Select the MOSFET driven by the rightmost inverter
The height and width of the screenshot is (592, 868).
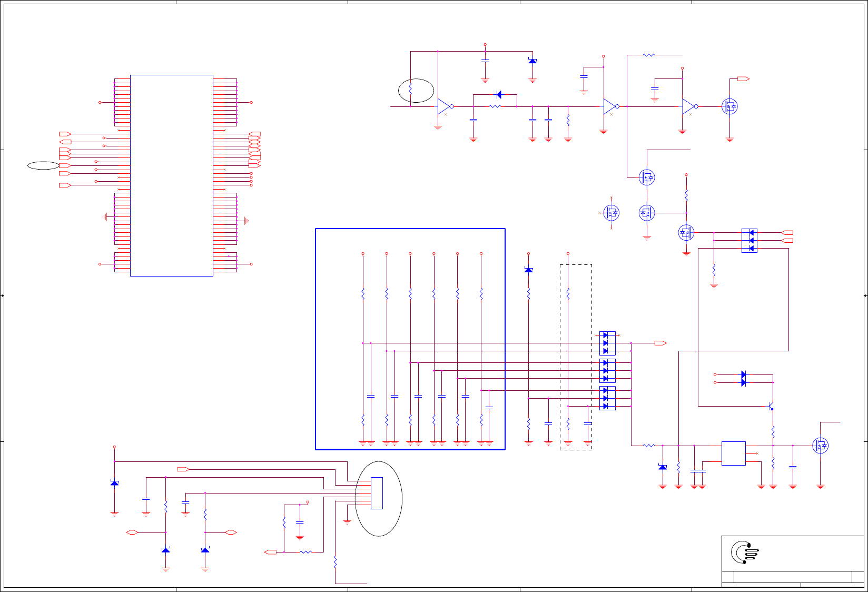(x=729, y=106)
